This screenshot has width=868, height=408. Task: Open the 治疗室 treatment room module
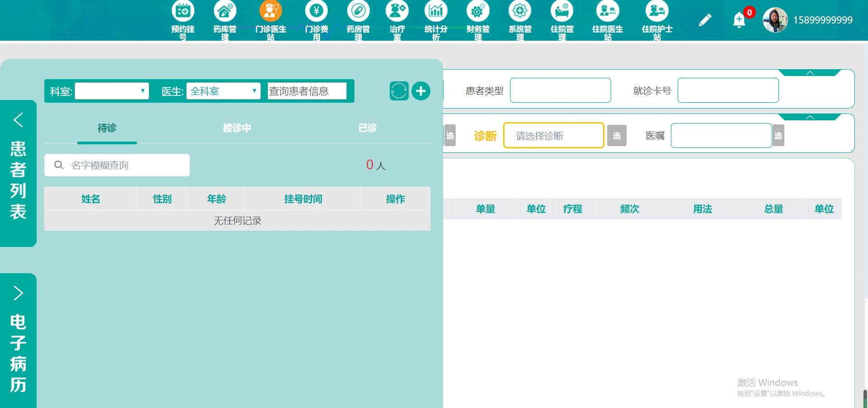[397, 20]
